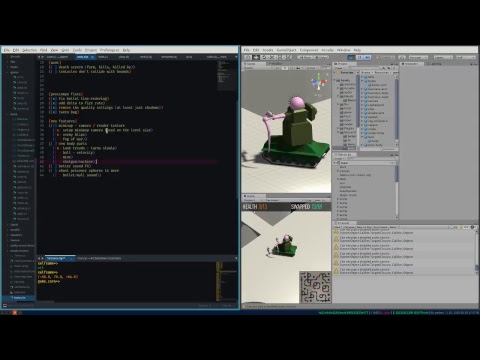This screenshot has width=480, height=360.
Task: Toggle error messages filter in Console
Action: coord(473,227)
